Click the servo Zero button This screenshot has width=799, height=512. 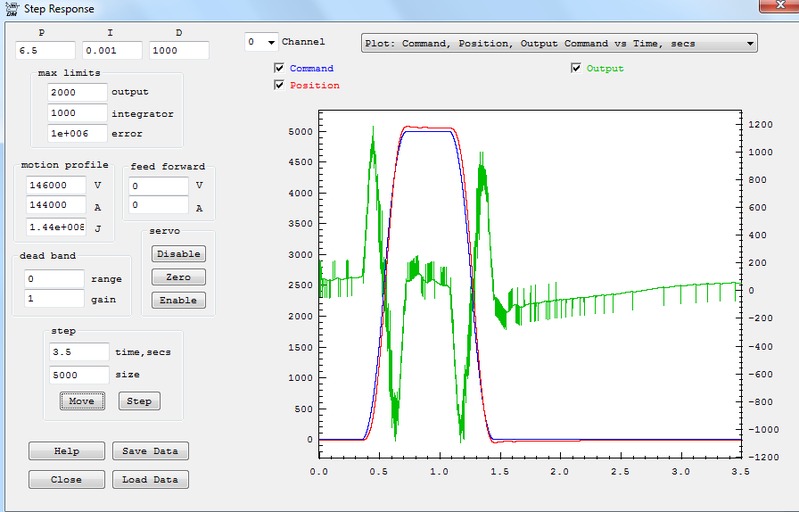(x=179, y=277)
